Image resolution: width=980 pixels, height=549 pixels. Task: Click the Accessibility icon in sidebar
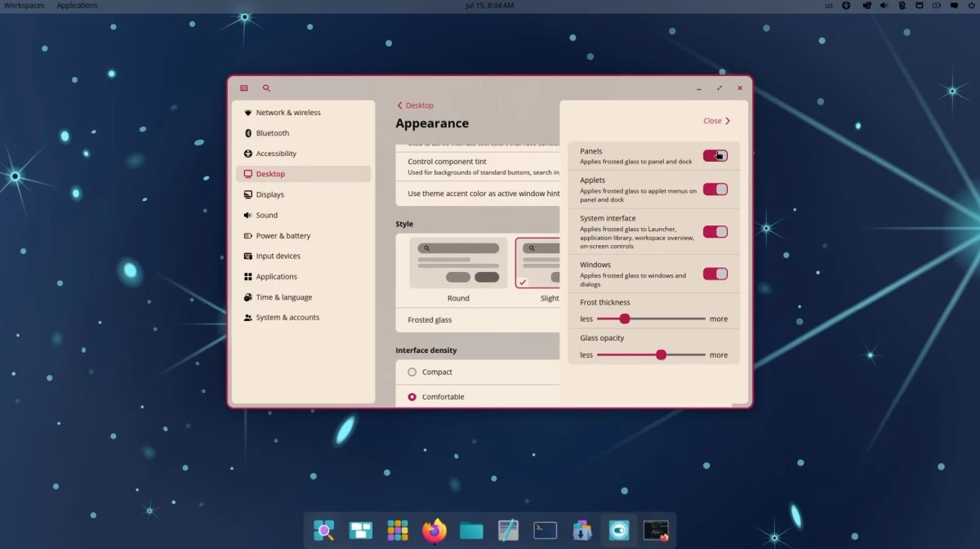click(x=248, y=154)
